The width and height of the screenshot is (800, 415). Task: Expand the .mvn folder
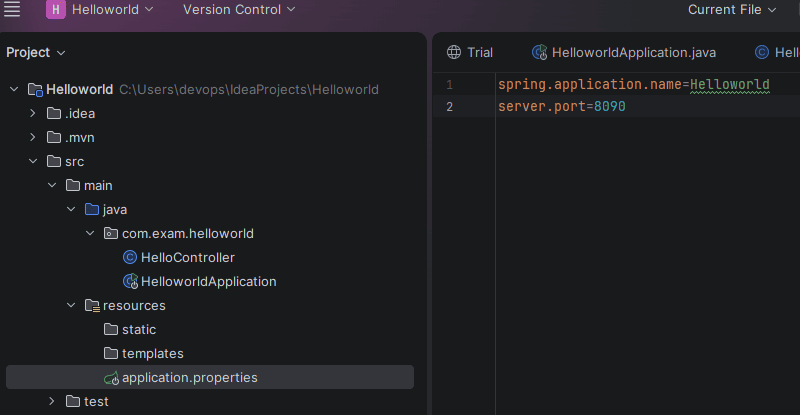coord(33,137)
